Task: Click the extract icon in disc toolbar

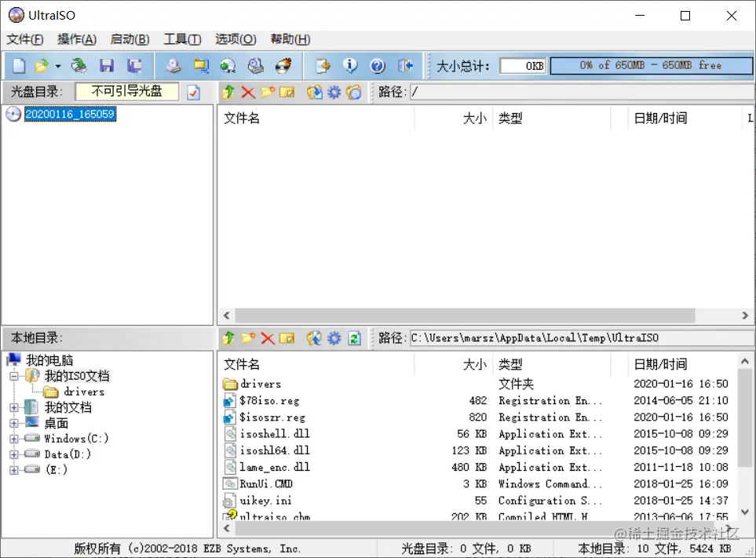Action: [x=314, y=92]
